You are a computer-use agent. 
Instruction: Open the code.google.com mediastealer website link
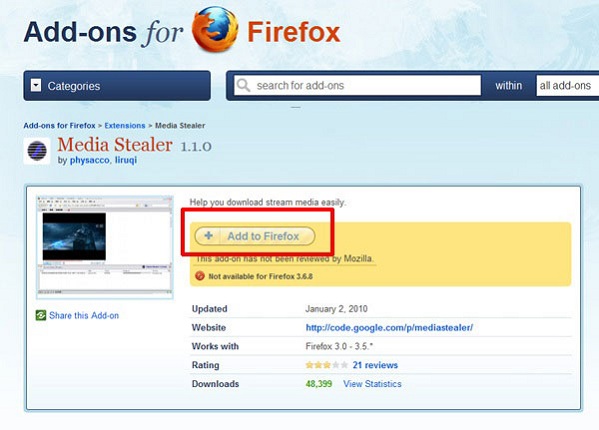389,328
